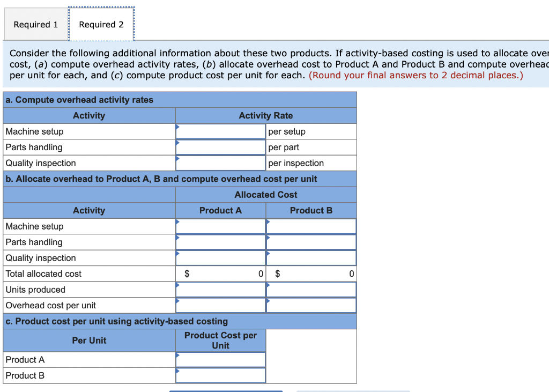Viewport: 549px width, 392px height.
Task: Click the blue flag marker in Parts handling cell
Action: pos(177,143)
